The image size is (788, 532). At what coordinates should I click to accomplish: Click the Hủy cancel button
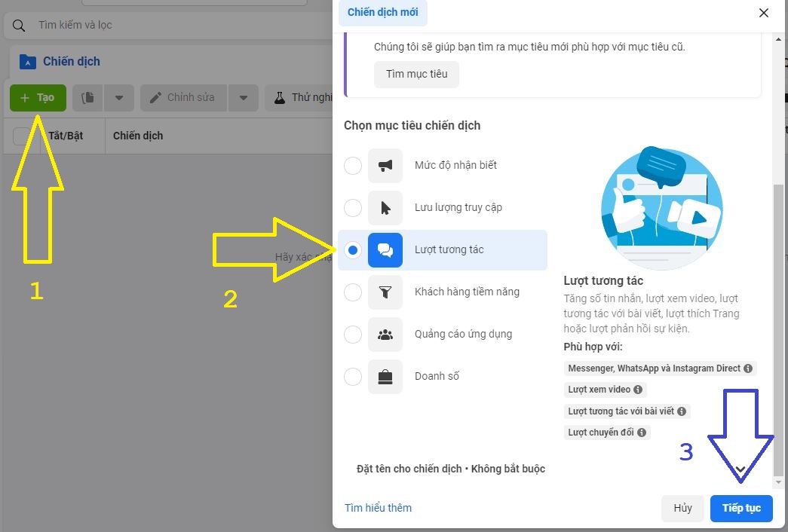pos(682,508)
